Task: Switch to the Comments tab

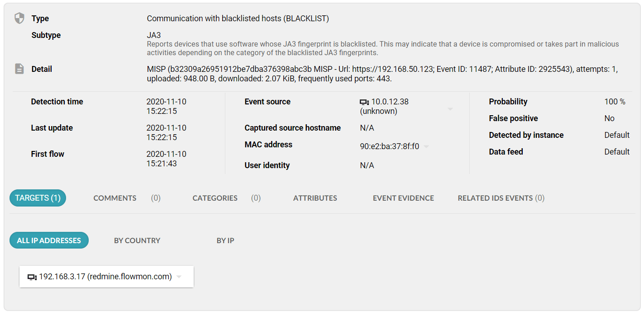Action: pos(115,198)
